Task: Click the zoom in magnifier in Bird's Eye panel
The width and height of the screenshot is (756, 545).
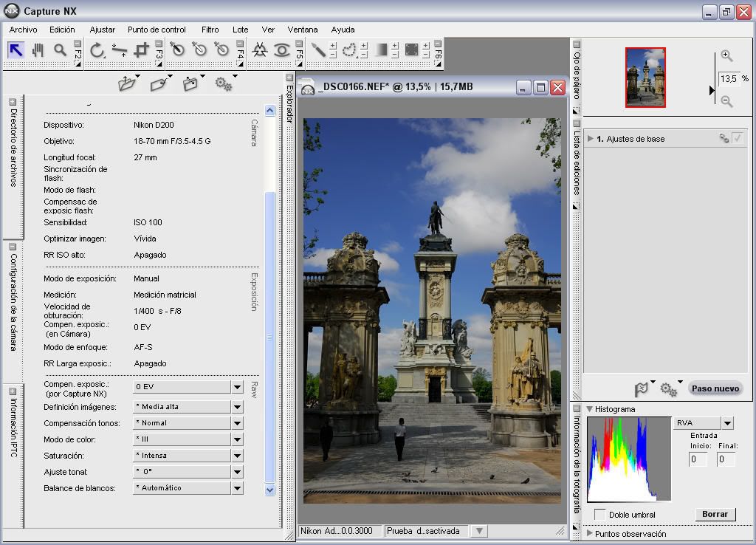Action: point(726,56)
